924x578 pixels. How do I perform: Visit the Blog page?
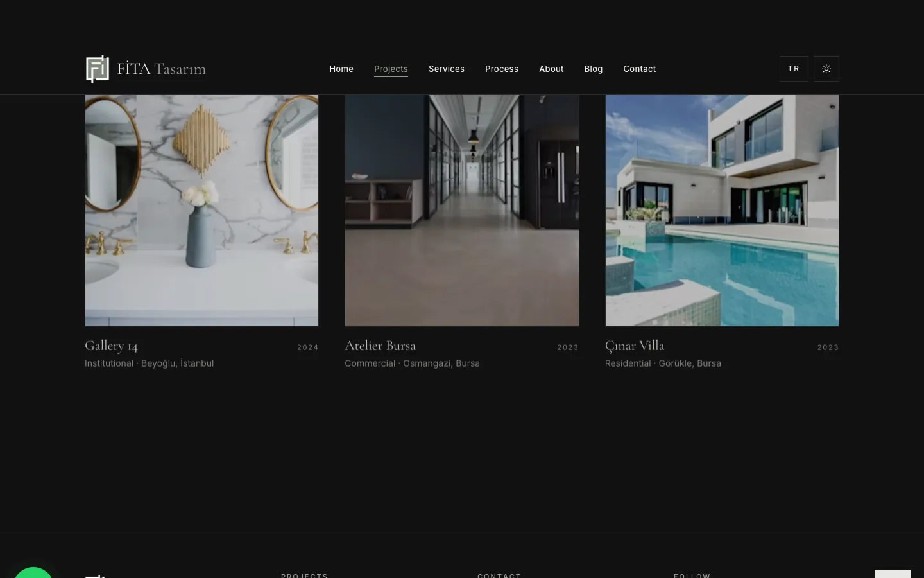point(594,69)
